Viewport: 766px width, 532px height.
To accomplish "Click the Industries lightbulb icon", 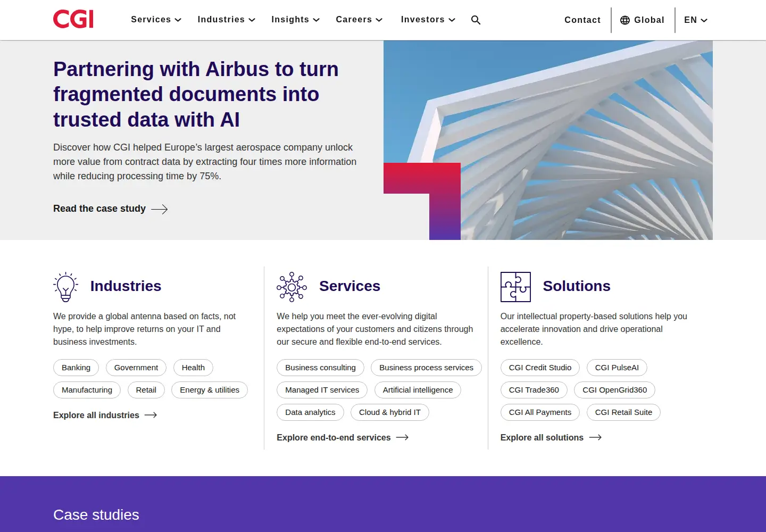I will pyautogui.click(x=65, y=287).
